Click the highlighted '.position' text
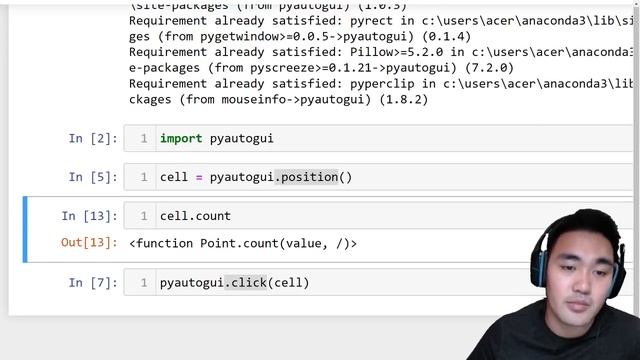Viewport: 640px width, 360px height. point(306,177)
